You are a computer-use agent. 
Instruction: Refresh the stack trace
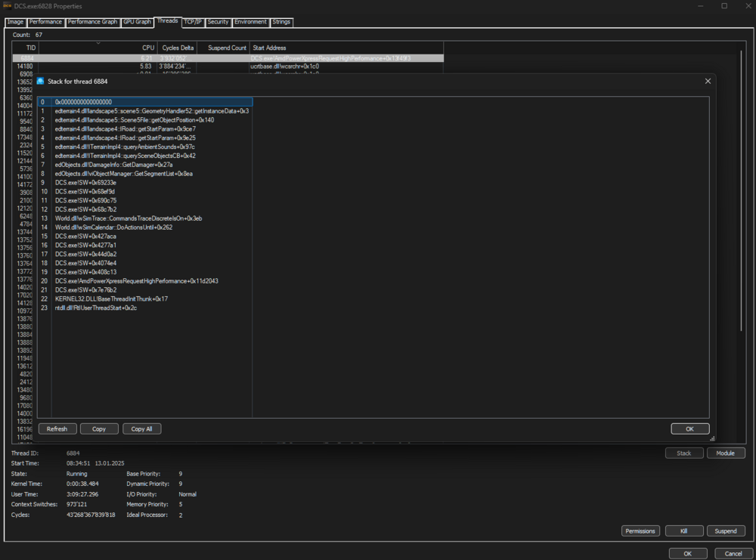tap(57, 429)
